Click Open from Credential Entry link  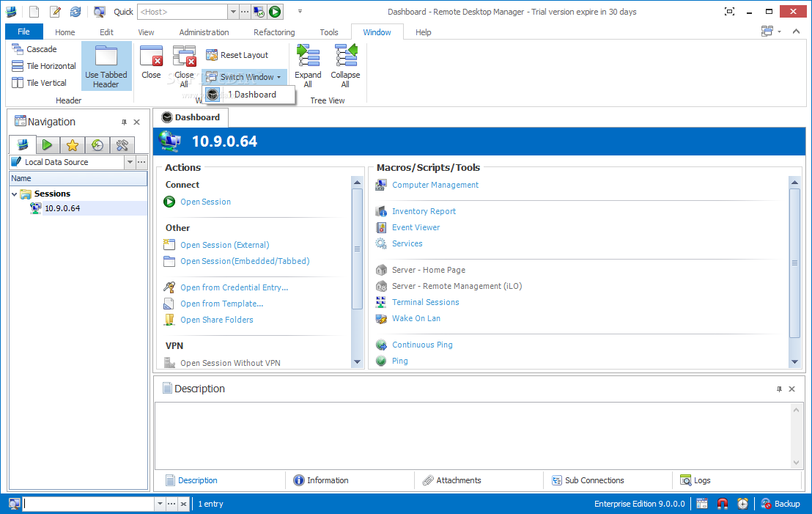coord(234,287)
